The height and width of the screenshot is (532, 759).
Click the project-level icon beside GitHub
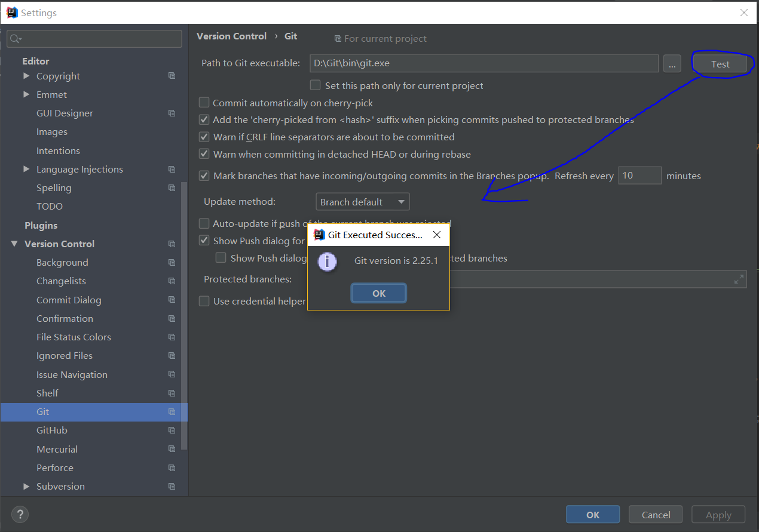pos(172,430)
